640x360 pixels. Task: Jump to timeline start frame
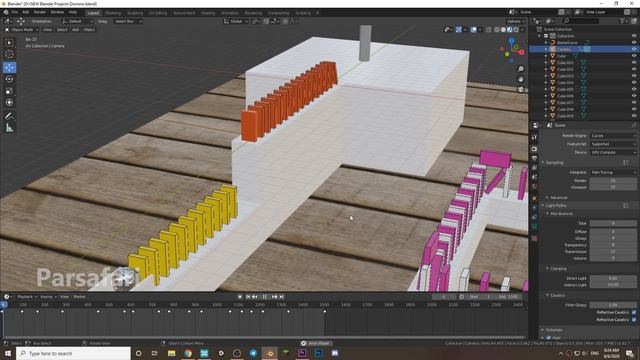pyautogui.click(x=248, y=297)
